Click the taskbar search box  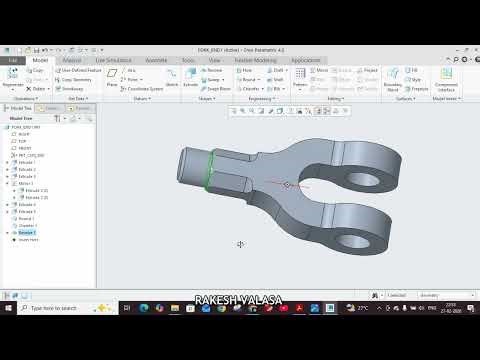point(67,308)
